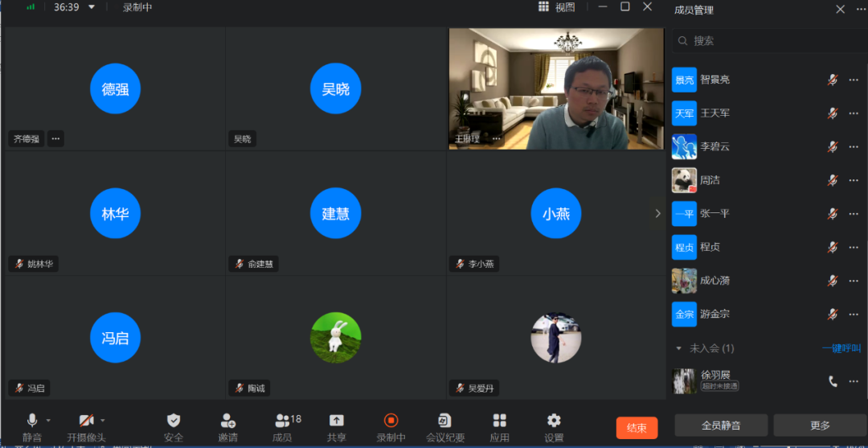Call 徐羽展 using the phone icon
868x448 pixels.
(833, 381)
